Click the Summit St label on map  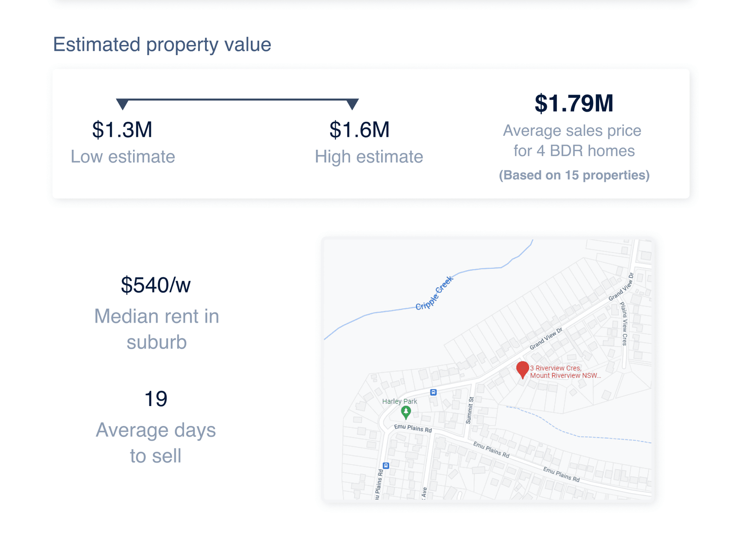469,410
